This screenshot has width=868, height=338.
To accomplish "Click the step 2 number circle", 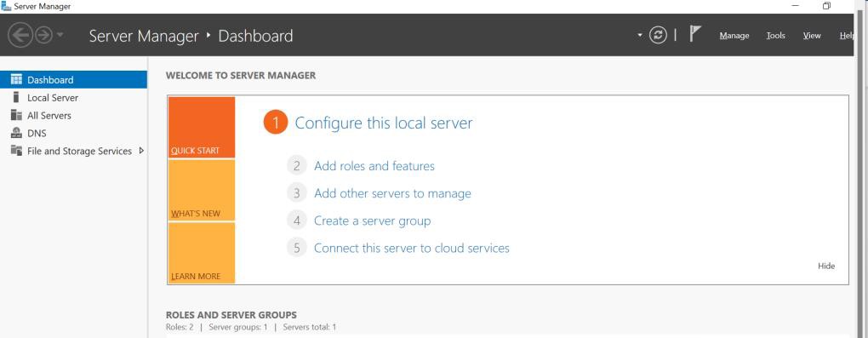I will click(x=297, y=166).
